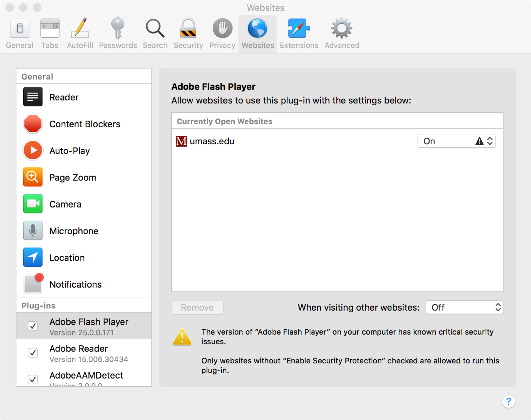Uncheck the AdobeAAMDetect plug-in

coord(33,379)
